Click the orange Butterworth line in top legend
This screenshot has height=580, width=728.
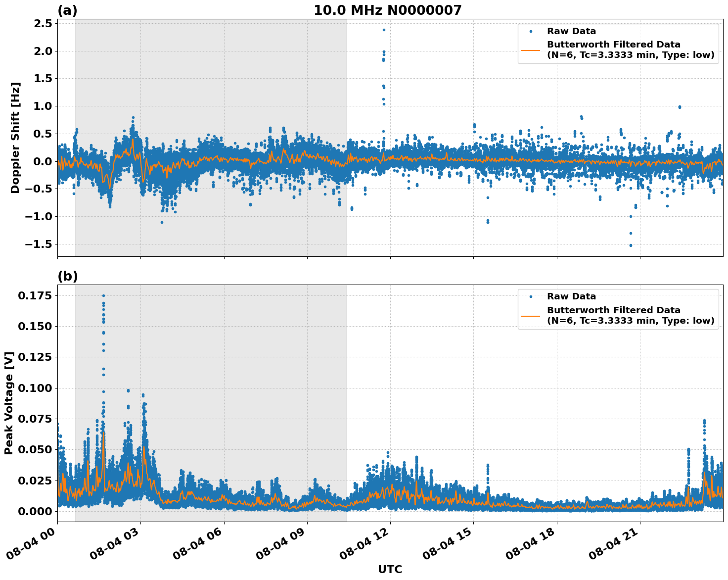click(531, 50)
